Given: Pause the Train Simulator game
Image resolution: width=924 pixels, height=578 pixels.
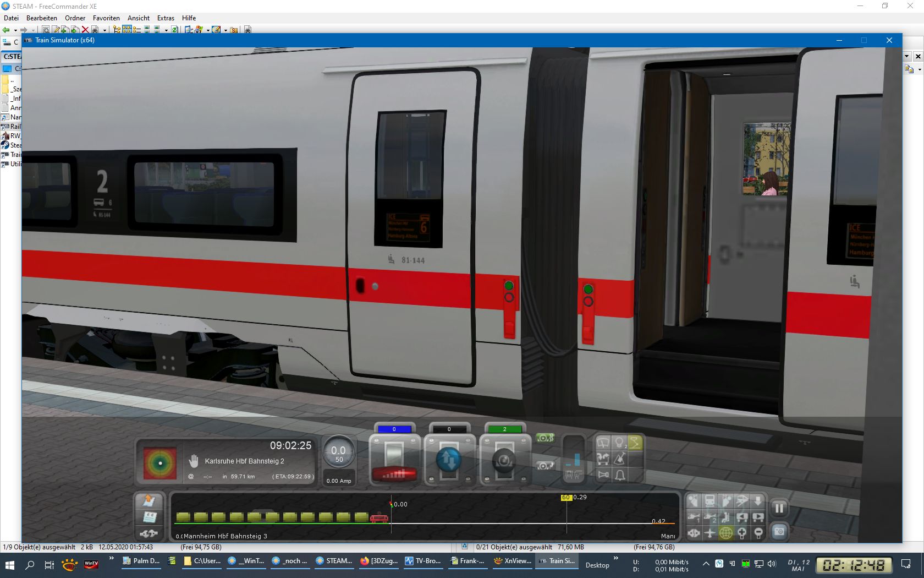Looking at the screenshot, I should point(779,508).
